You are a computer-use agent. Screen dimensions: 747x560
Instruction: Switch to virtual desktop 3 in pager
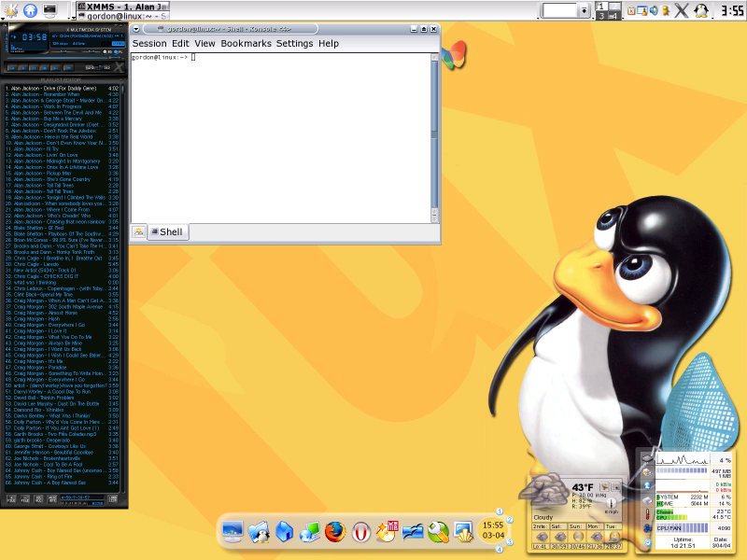point(601,16)
